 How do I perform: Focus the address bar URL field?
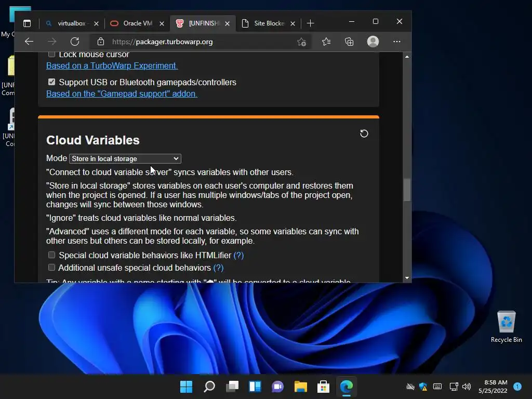(201, 42)
